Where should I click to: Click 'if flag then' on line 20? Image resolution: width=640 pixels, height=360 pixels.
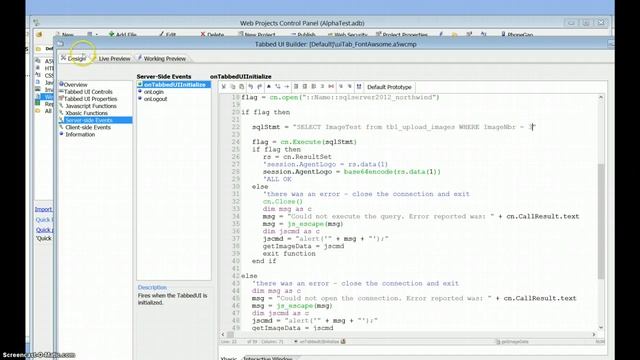point(265,112)
